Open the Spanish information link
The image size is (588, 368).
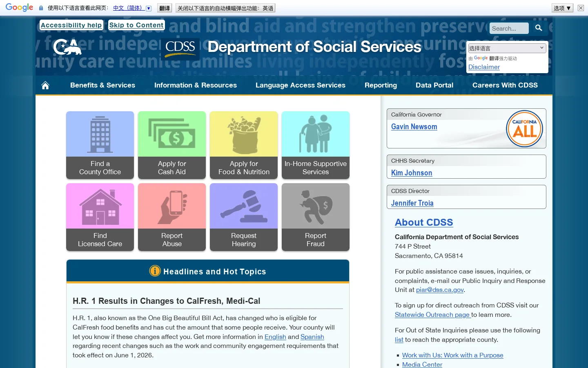click(312, 337)
